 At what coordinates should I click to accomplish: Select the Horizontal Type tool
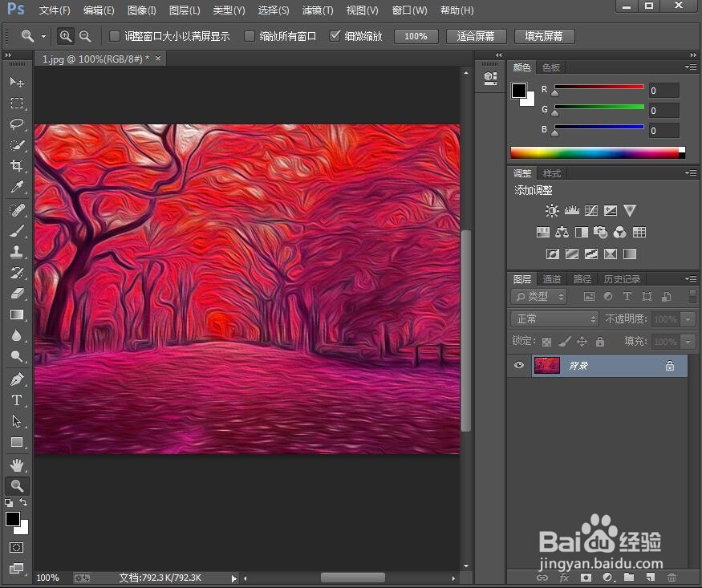[x=17, y=400]
